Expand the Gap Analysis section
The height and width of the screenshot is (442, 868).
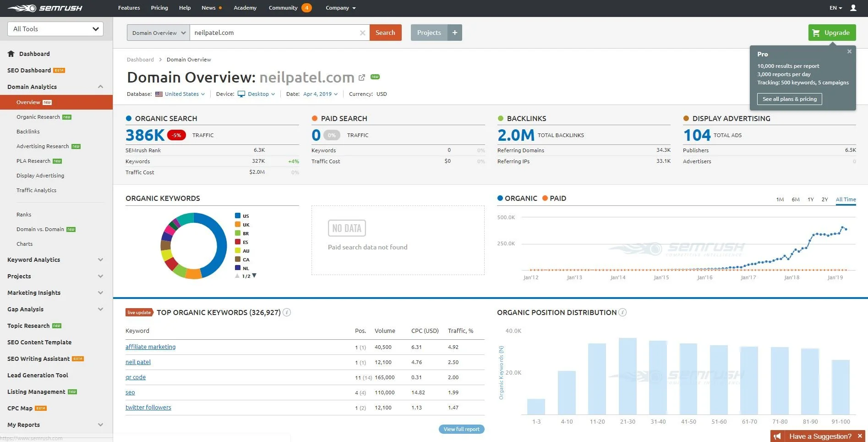100,309
